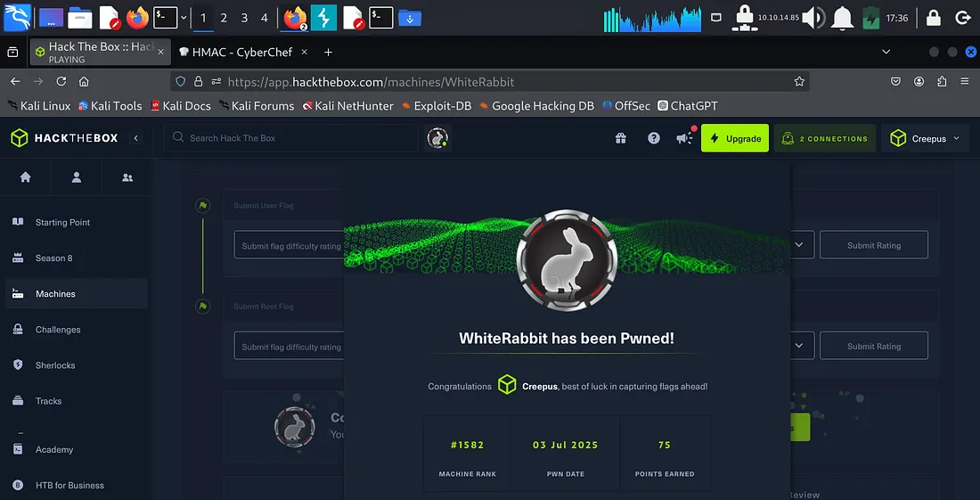Open Season 8 in sidebar
Viewport: 980px width, 500px height.
77,258
